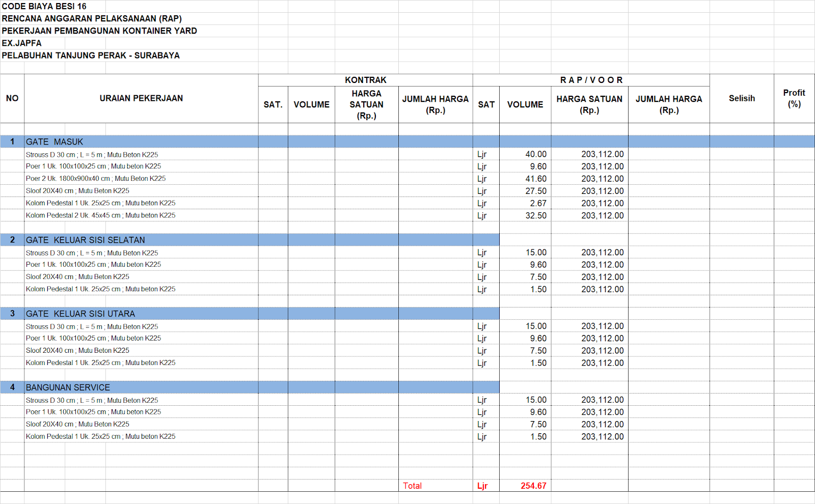Select the volume value '32.50'
815x504 pixels.
tap(536, 215)
